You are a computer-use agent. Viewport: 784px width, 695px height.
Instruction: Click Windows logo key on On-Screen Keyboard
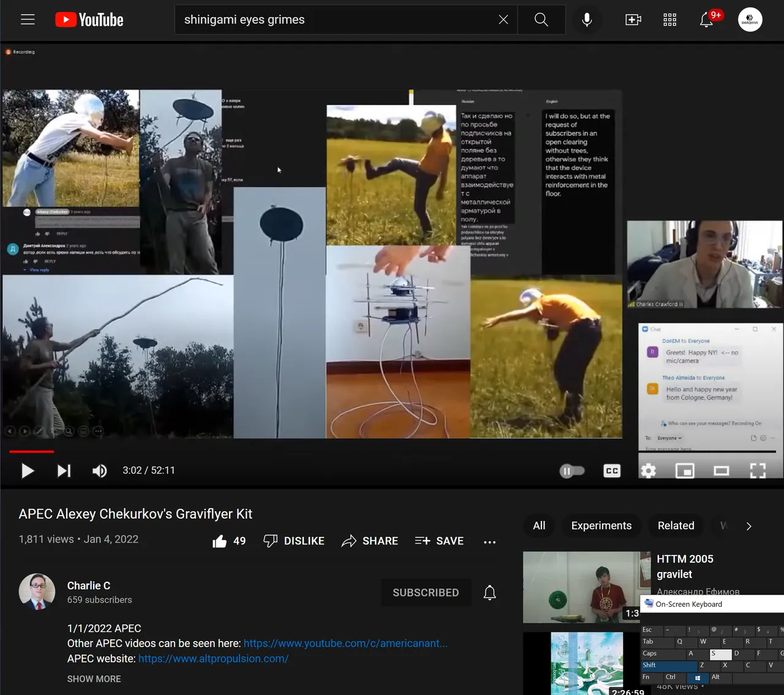point(698,677)
